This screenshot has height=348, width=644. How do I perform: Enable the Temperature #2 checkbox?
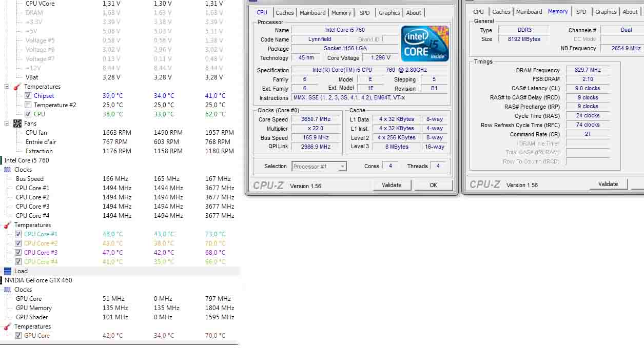(x=28, y=105)
